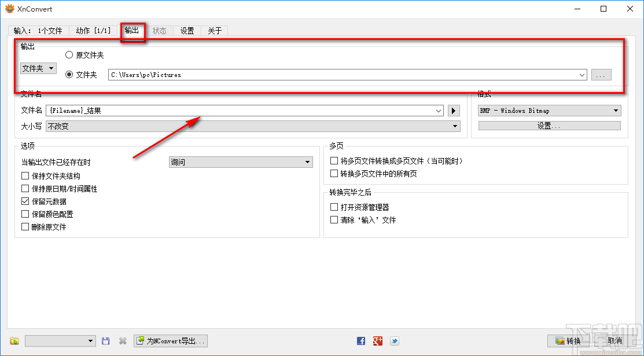Click 为NConvert导出... button
Viewport: 644px width, 356px height.
pos(171,341)
